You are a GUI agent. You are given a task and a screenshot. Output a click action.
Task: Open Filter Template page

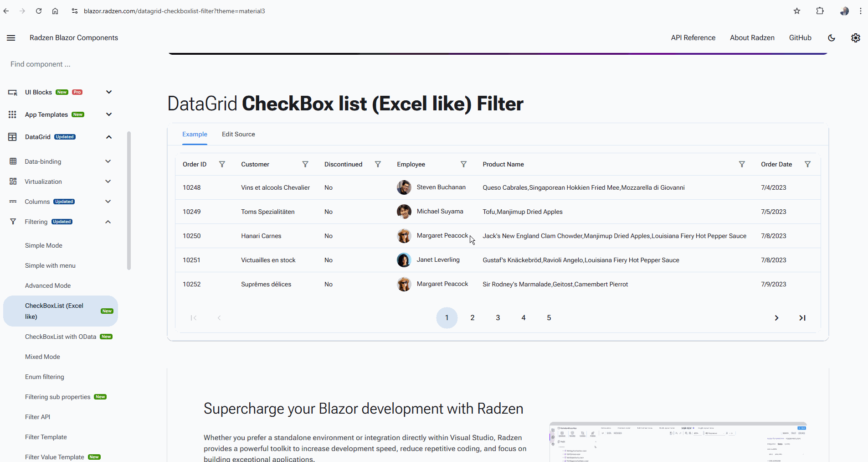tap(46, 437)
